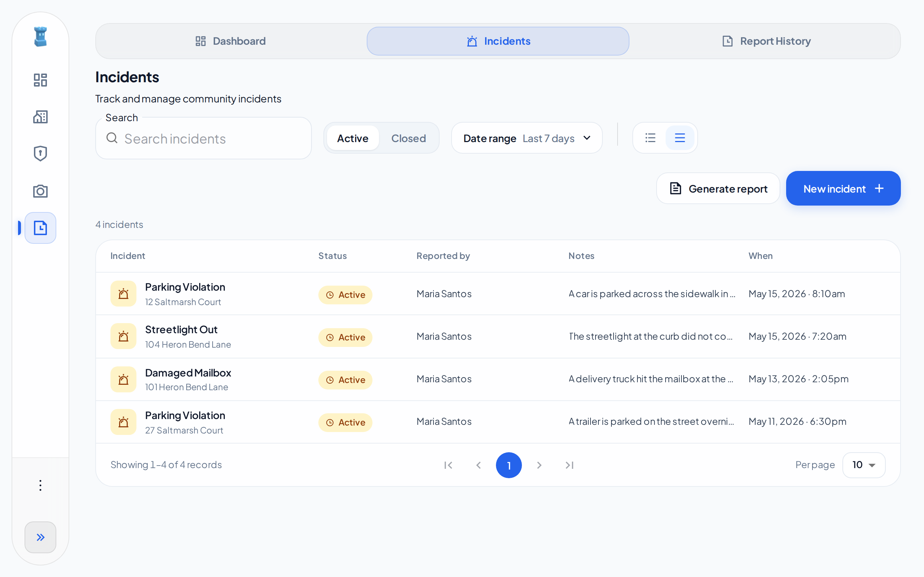Select the report document icon in sidebar
This screenshot has width=924, height=577.
point(40,228)
